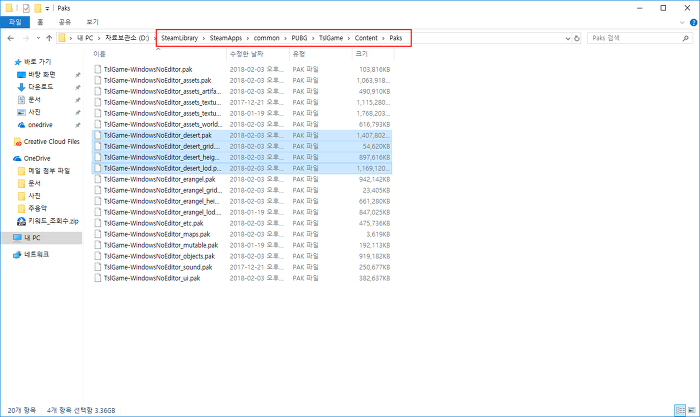Click 내 PC in the address path
Screen dimensions: 700x417
85,38
